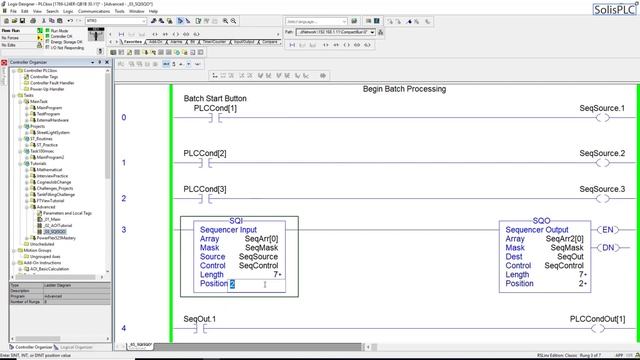This screenshot has height=360, width=640.
Task: Open the Select language dropdown
Action: point(344,21)
